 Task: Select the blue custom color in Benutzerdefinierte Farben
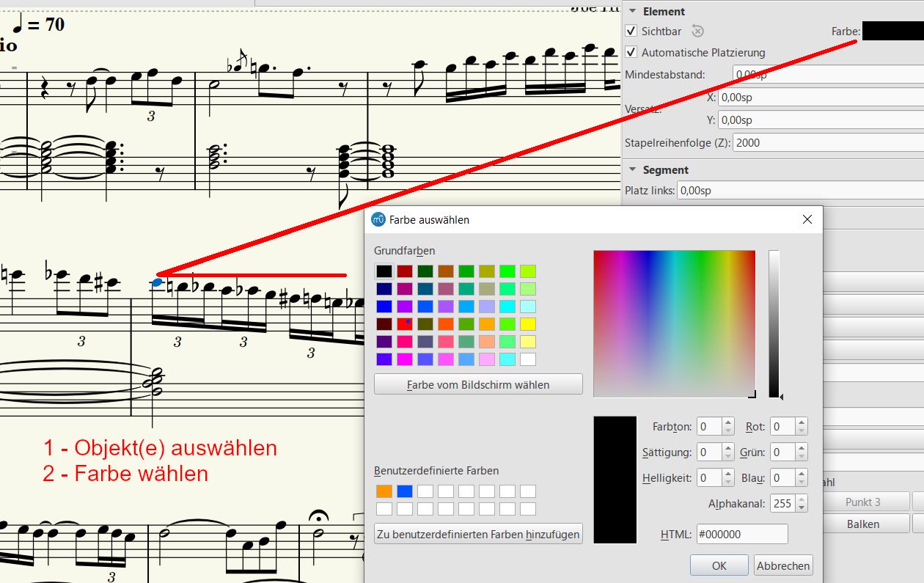pos(405,491)
